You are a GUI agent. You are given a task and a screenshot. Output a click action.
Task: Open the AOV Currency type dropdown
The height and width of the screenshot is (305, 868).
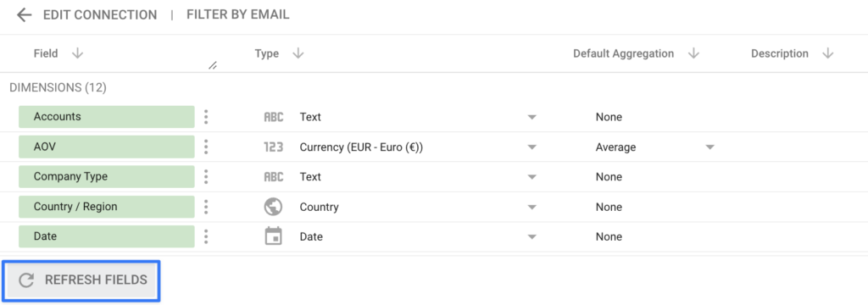[x=532, y=147]
